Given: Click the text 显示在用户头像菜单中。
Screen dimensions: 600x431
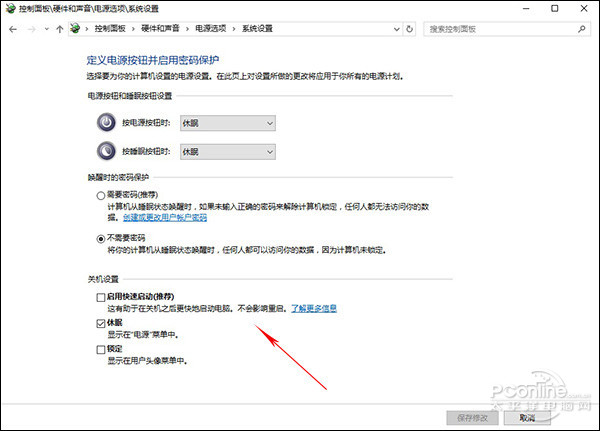Looking at the screenshot, I should (147, 361).
